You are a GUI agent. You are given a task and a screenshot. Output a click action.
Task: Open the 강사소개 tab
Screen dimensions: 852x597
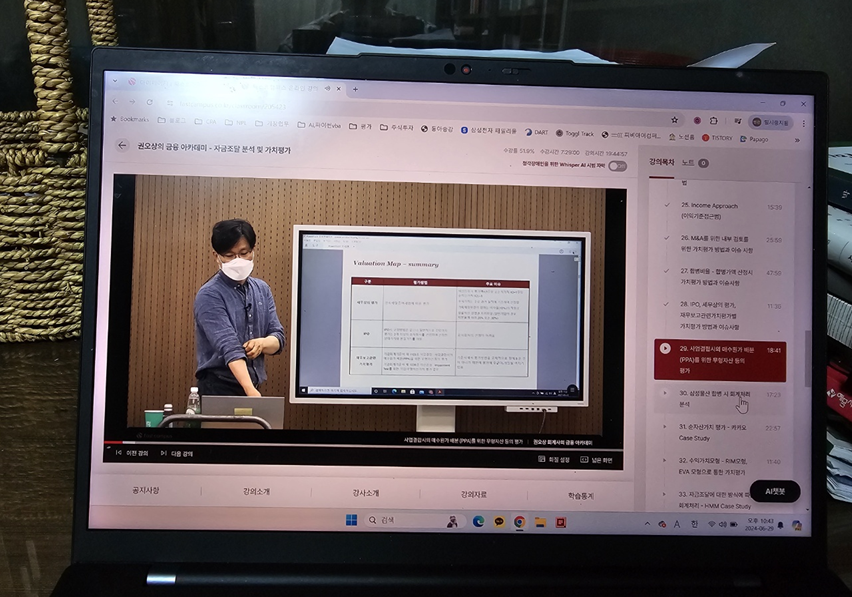click(365, 493)
